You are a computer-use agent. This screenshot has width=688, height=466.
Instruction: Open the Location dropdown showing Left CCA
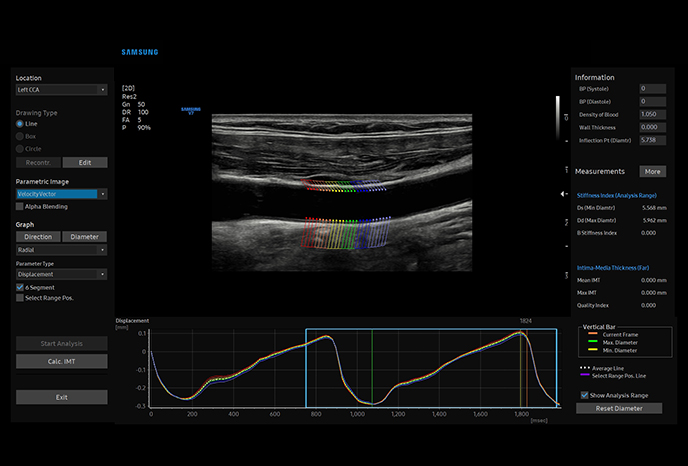61,89
